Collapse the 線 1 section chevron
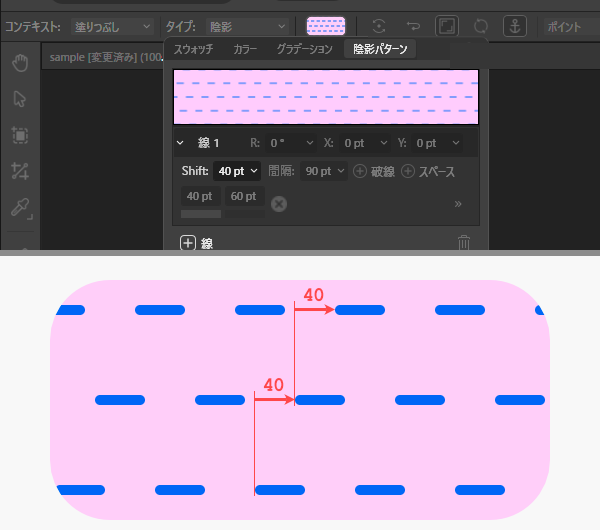 click(180, 143)
